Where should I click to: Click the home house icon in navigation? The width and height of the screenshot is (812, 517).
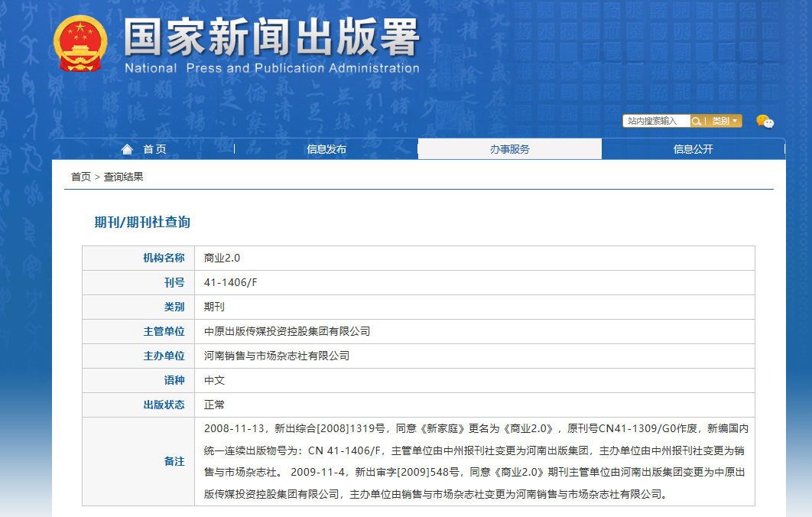127,149
